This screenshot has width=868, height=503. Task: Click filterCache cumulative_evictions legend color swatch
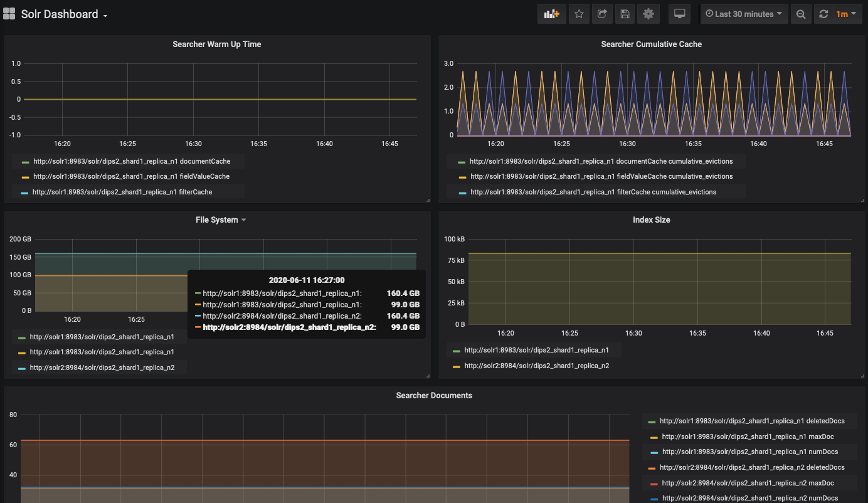(x=463, y=193)
